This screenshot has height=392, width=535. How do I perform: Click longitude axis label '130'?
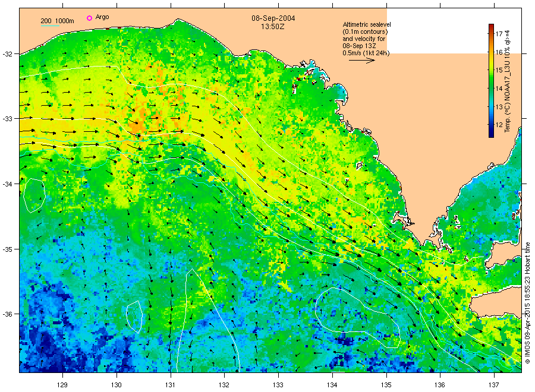point(117,385)
